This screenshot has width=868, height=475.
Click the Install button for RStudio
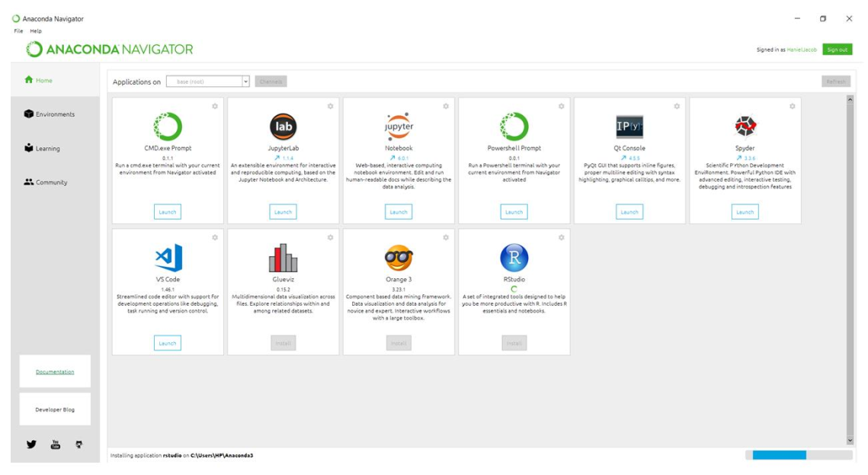tap(514, 343)
